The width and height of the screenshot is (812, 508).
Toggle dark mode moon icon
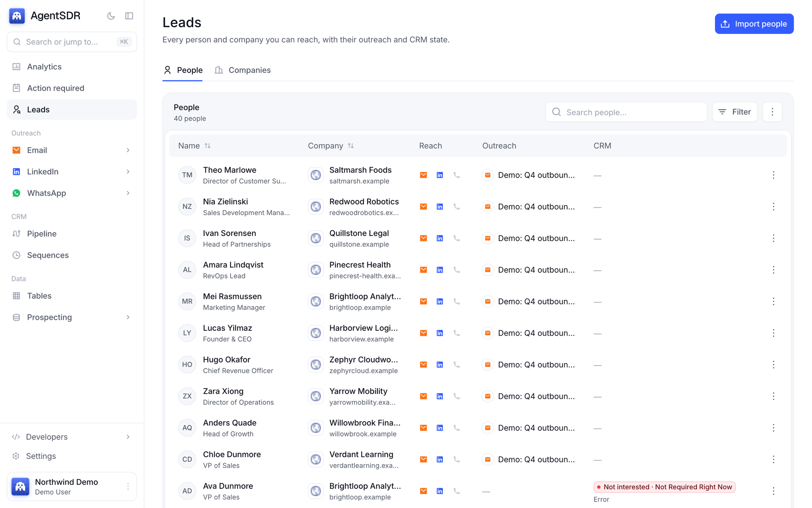111,16
